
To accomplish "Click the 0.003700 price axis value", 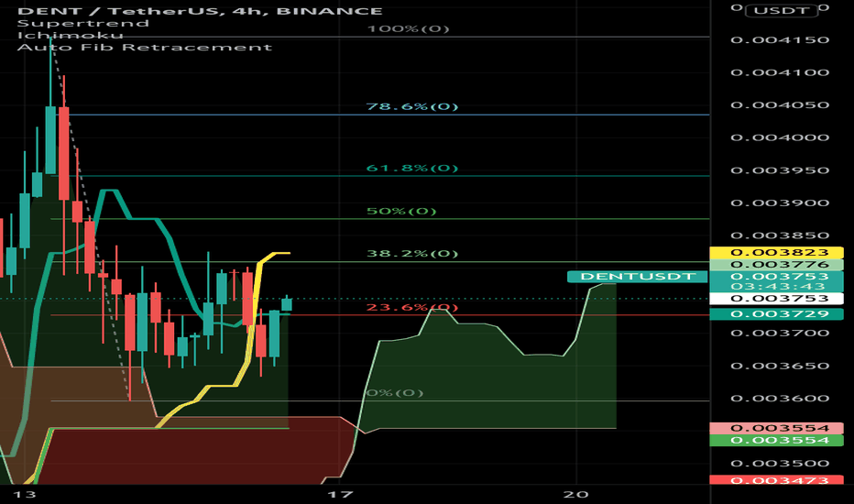I will coord(780,333).
